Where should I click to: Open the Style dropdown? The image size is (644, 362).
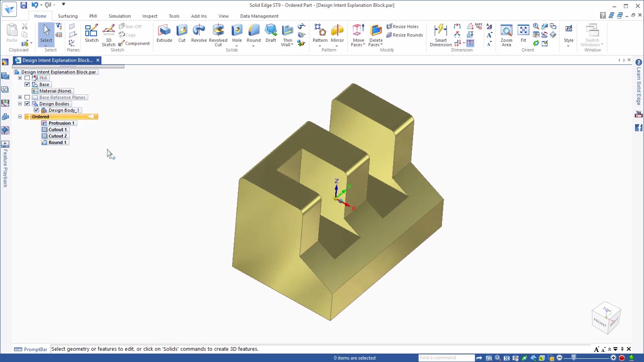(x=568, y=45)
